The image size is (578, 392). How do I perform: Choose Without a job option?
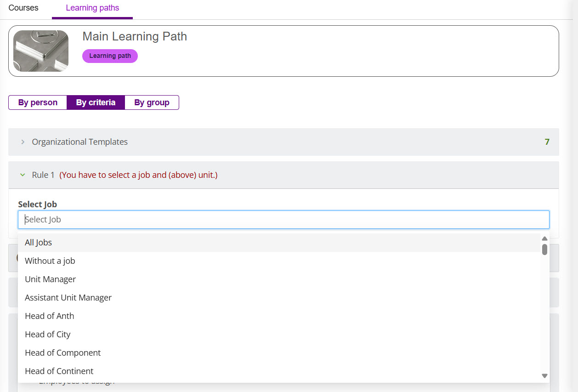50,261
